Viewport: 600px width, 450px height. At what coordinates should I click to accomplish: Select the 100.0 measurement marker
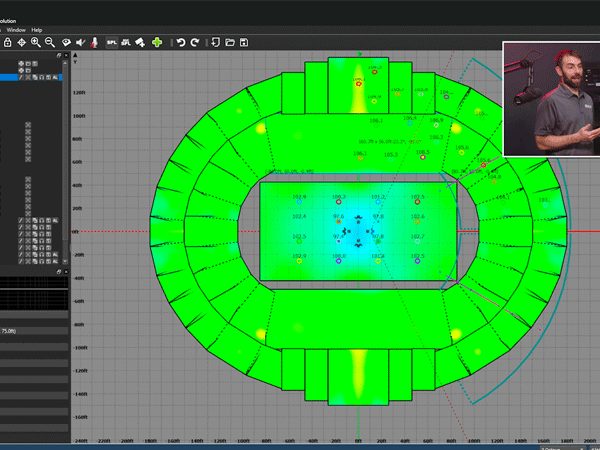338,261
